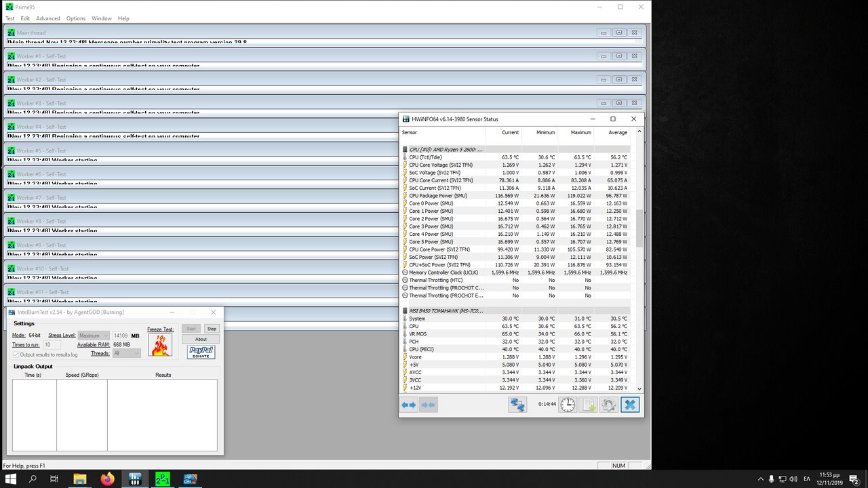Show hidden system tray icons

[x=759, y=479]
